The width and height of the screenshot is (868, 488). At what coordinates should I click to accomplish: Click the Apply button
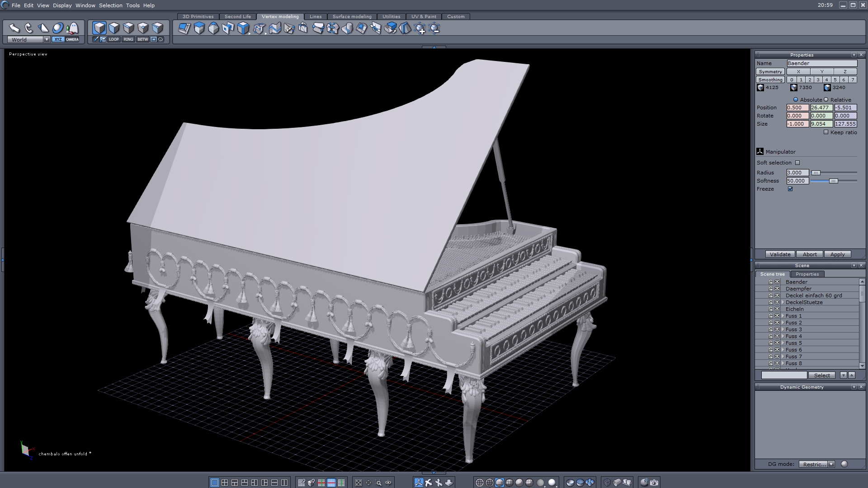click(837, 254)
